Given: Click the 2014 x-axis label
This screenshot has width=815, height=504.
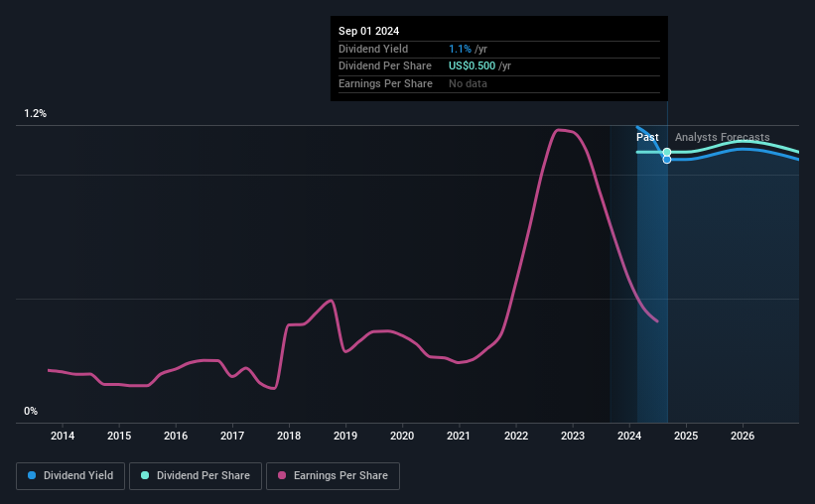Looking at the screenshot, I should pyautogui.click(x=63, y=436).
